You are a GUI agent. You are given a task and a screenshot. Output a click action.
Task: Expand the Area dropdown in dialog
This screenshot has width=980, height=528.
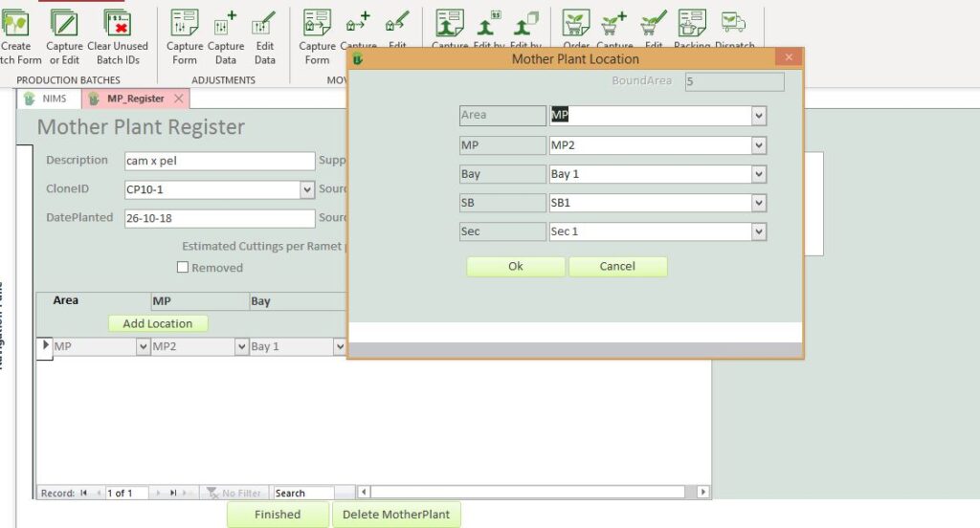(759, 116)
